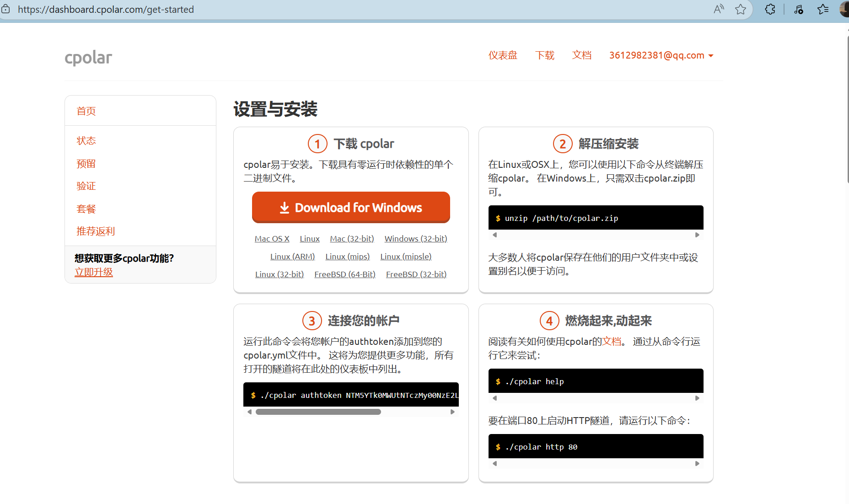Click left scroll arrow under unzip command
This screenshot has width=849, height=504.
494,235
